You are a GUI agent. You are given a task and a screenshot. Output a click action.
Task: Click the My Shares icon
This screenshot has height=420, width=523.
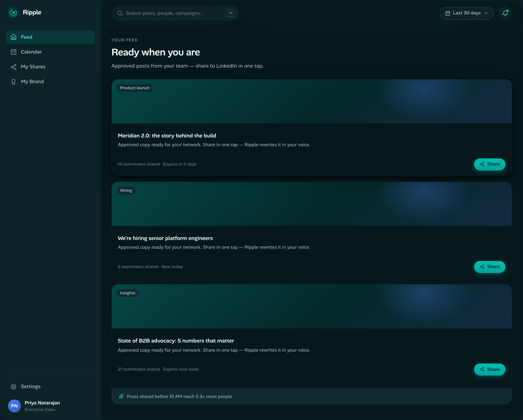[13, 67]
